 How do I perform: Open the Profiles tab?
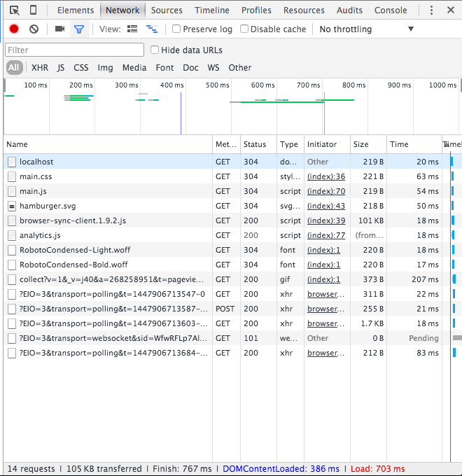coord(256,10)
